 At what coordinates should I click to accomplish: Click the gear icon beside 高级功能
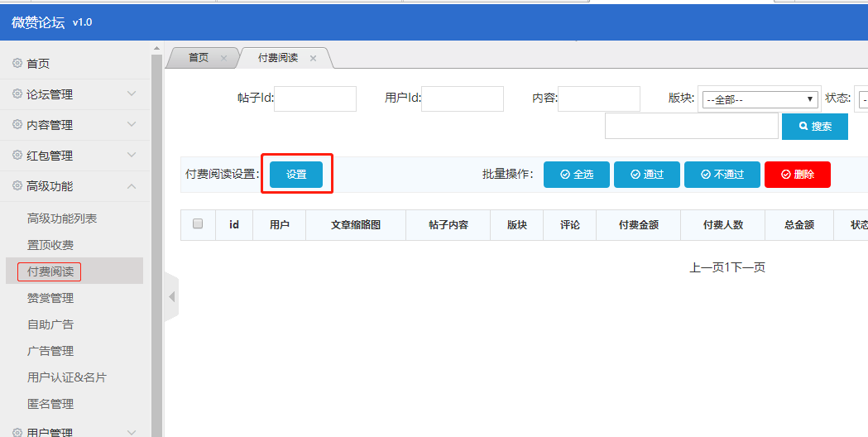[17, 185]
